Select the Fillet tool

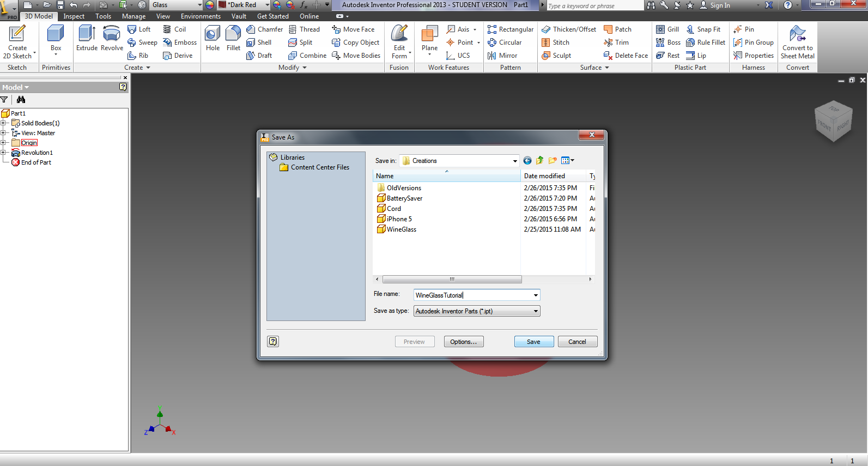pyautogui.click(x=233, y=38)
